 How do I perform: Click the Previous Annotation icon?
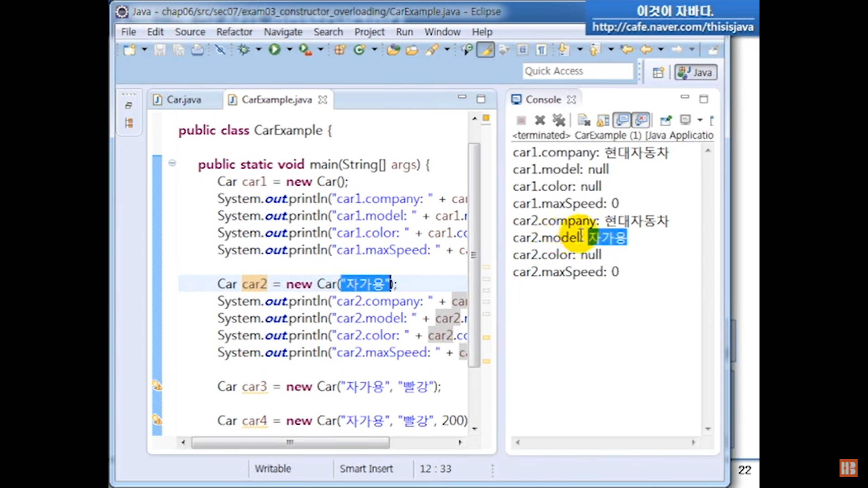point(595,50)
